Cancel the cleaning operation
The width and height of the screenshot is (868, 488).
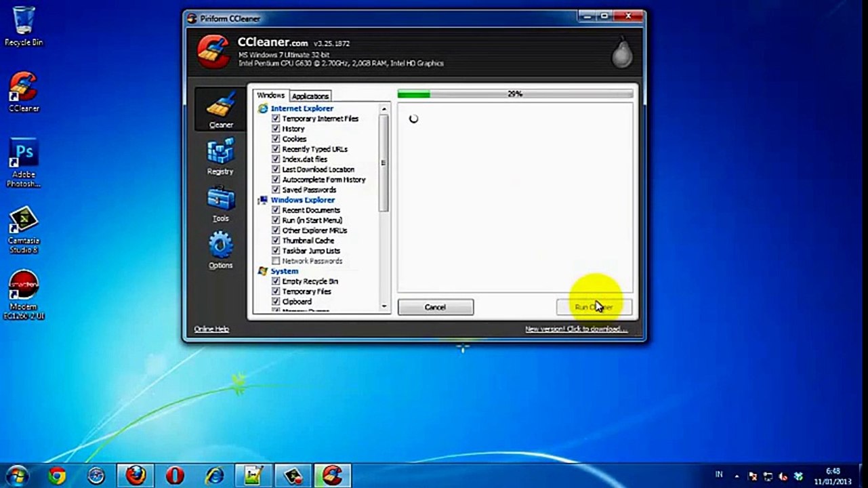tap(435, 307)
